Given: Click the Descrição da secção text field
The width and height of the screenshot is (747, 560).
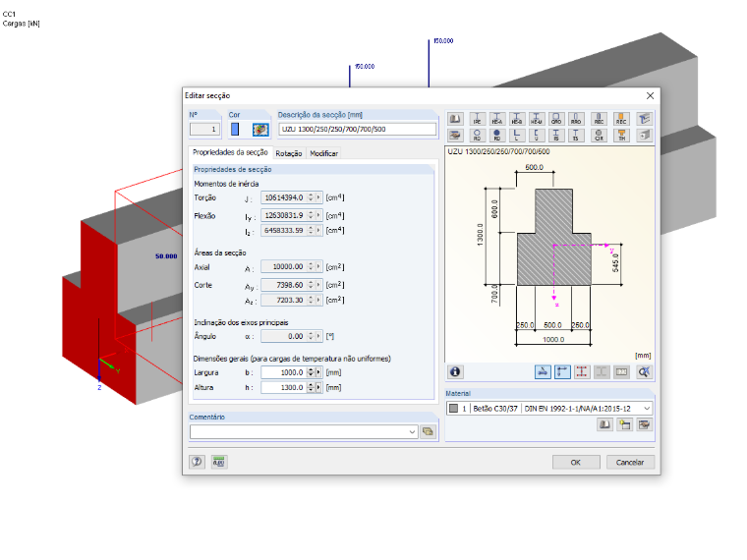Looking at the screenshot, I should tap(358, 129).
